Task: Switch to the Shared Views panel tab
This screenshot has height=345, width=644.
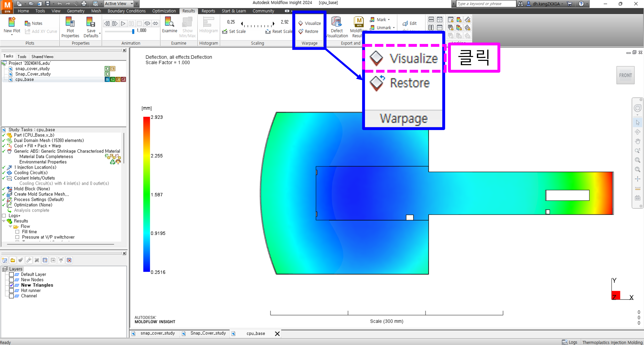Action: (x=42, y=57)
